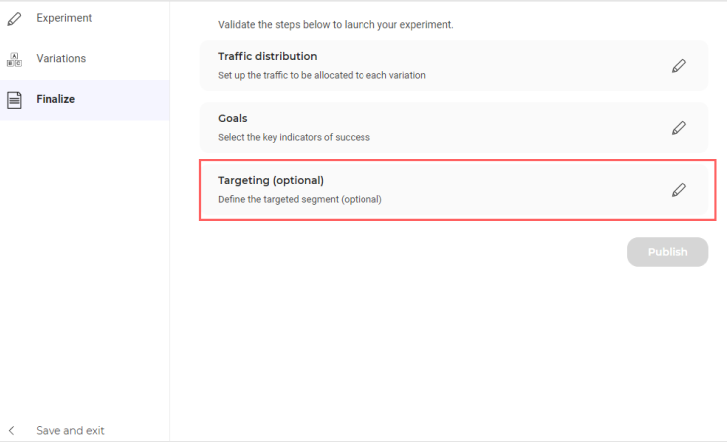Expand the Goals section heading
This screenshot has height=442, width=727.
(x=232, y=118)
